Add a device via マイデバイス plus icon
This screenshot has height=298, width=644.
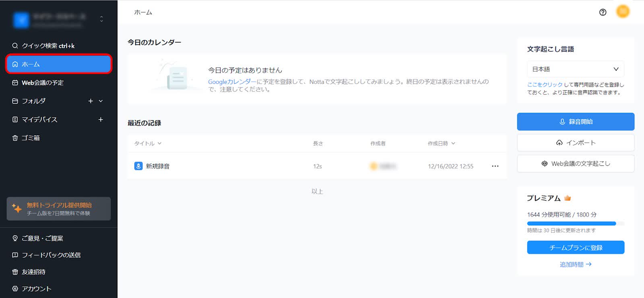pos(101,120)
